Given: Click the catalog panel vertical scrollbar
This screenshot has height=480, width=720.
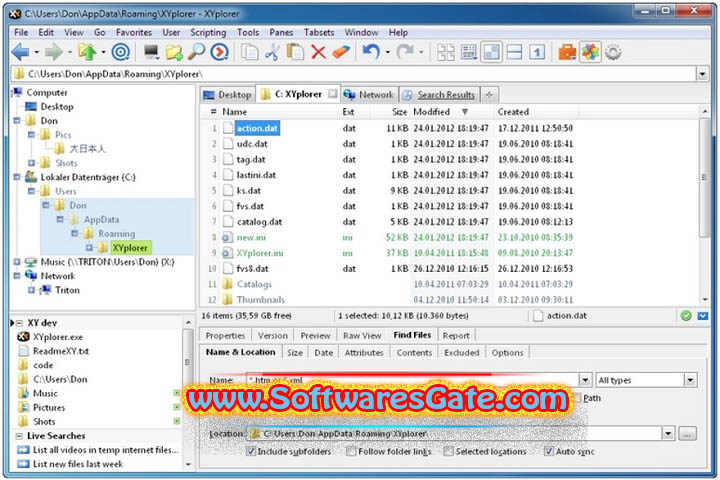Looking at the screenshot, I should coord(187,362).
